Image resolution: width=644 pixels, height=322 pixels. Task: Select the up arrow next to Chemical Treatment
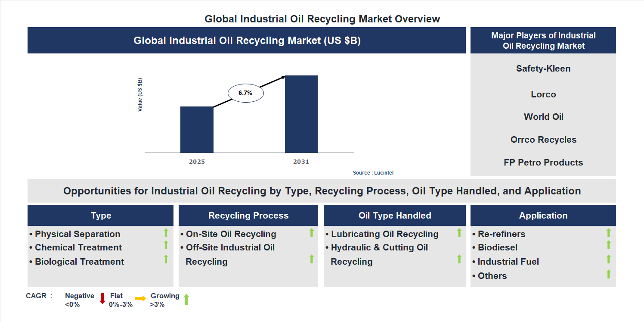[166, 245]
